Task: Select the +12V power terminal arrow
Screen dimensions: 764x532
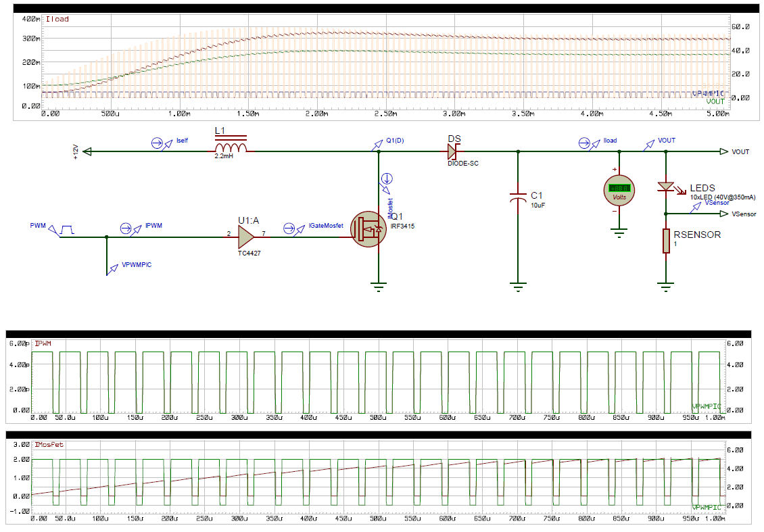Action: 87,151
